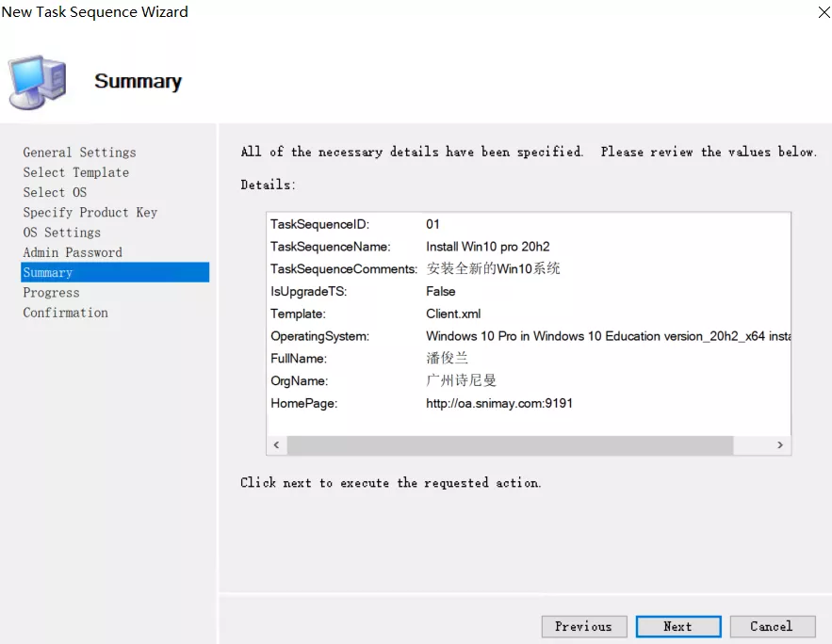Open the Select Template step

click(x=75, y=172)
